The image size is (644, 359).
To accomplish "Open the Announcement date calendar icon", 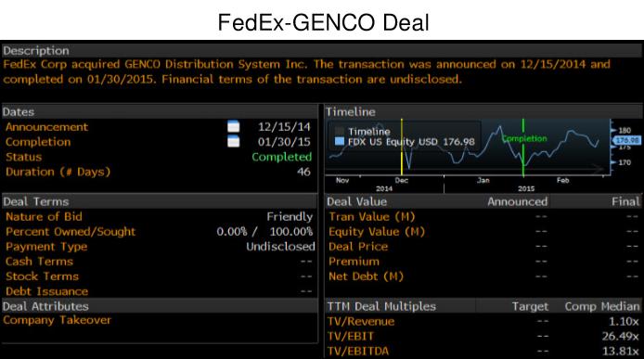I will click(x=233, y=126).
